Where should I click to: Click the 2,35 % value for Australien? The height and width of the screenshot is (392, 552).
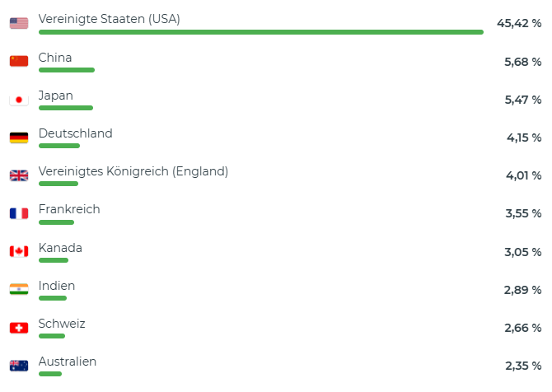pos(523,366)
